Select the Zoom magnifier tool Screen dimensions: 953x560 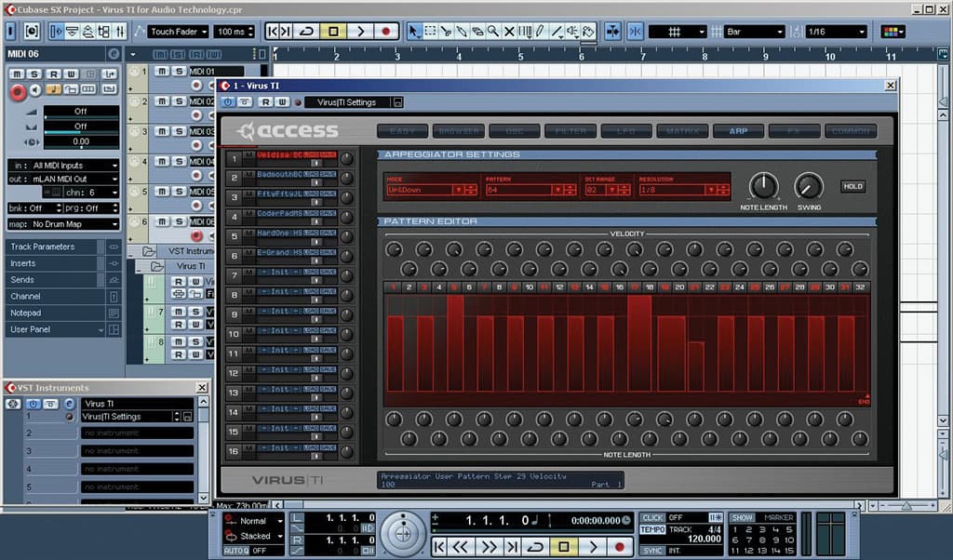[x=493, y=32]
